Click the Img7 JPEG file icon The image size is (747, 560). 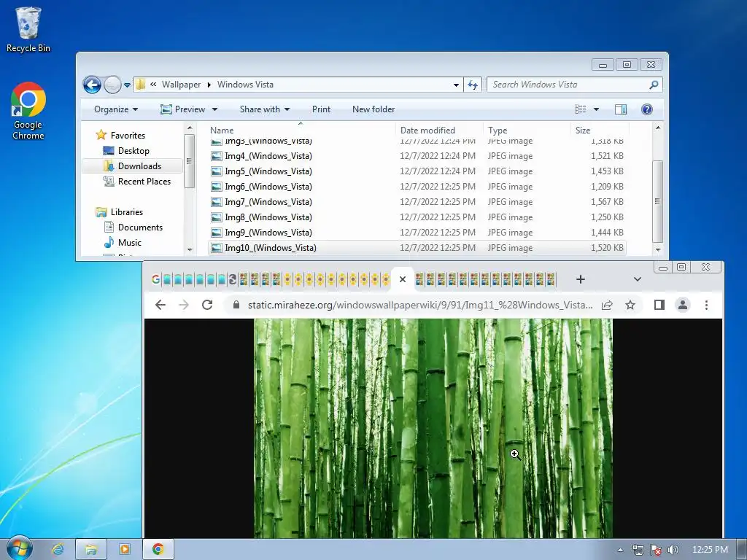216,202
